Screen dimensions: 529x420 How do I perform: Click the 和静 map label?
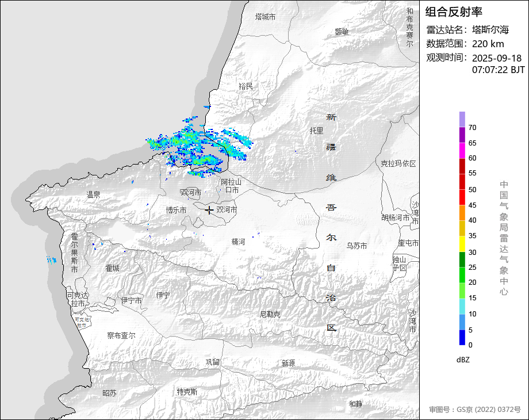(x=355, y=404)
